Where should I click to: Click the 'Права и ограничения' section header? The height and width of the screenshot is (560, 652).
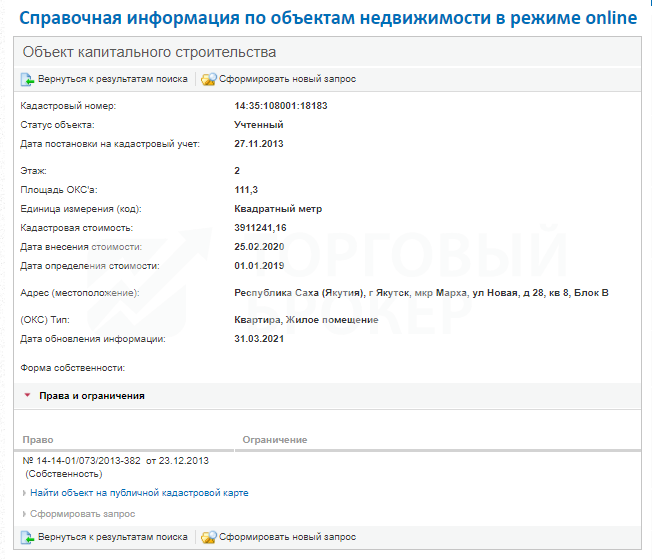[x=91, y=396]
